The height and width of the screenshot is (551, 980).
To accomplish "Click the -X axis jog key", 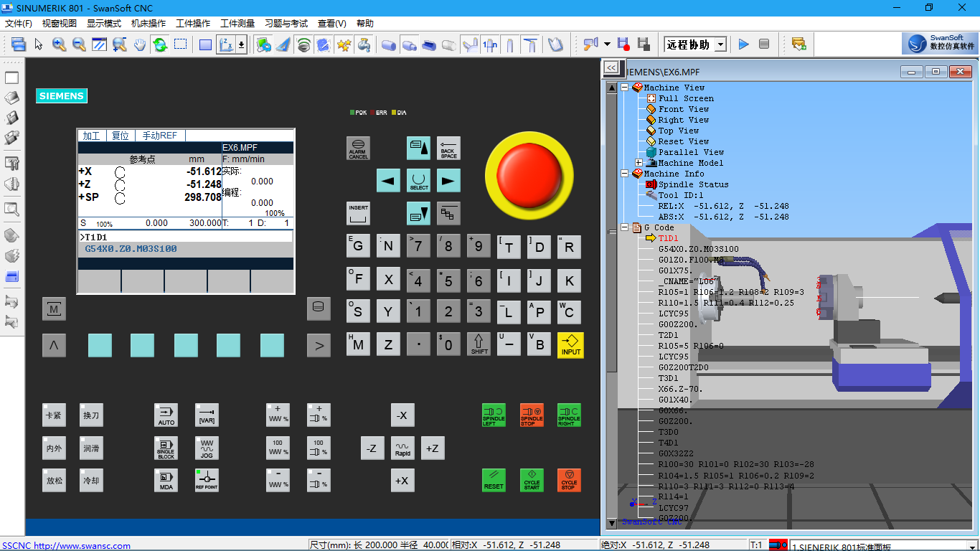I will (402, 415).
